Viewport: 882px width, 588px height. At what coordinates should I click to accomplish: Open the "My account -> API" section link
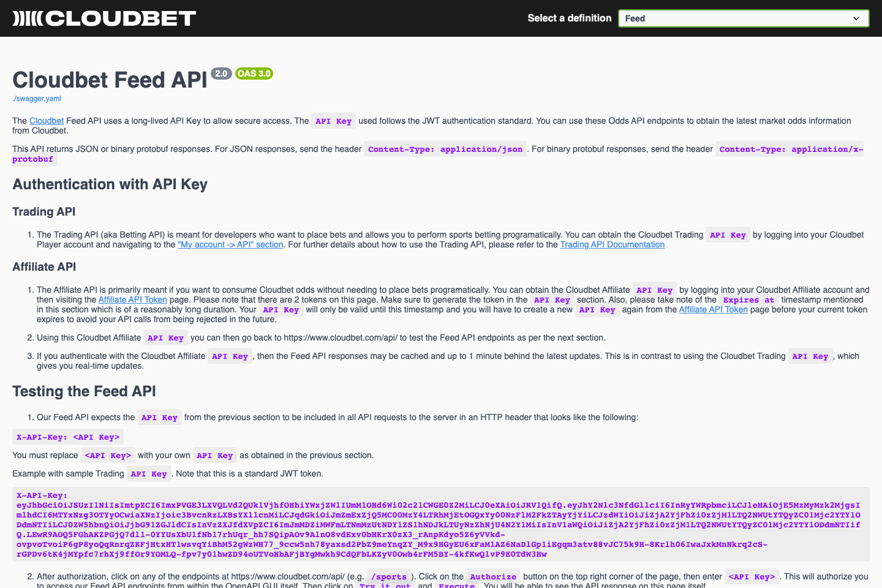point(230,244)
